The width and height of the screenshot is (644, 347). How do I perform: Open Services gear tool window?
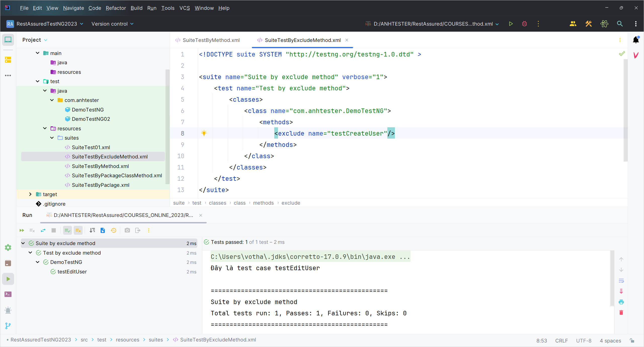(x=8, y=248)
